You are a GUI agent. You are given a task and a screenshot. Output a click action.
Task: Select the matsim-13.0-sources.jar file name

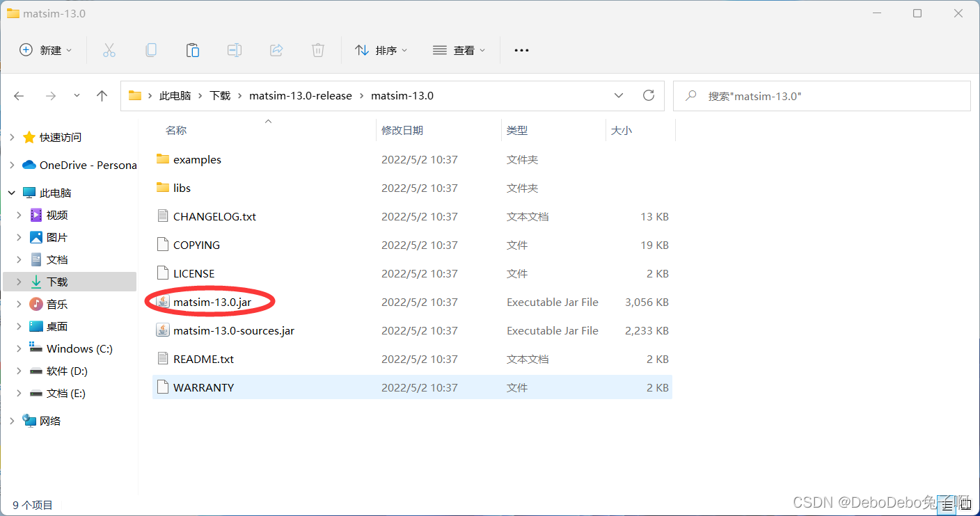pos(234,330)
